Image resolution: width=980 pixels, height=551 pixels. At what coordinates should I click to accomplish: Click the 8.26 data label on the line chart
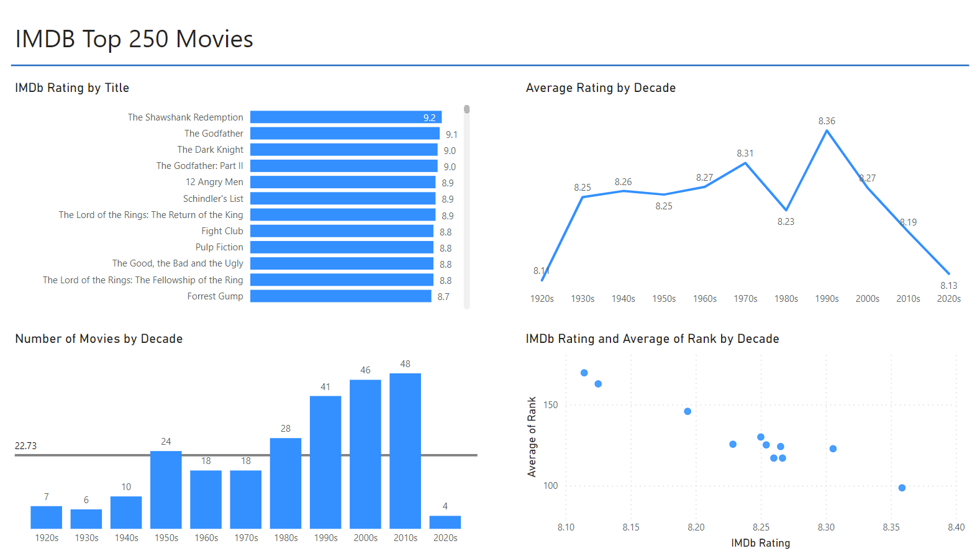623,182
